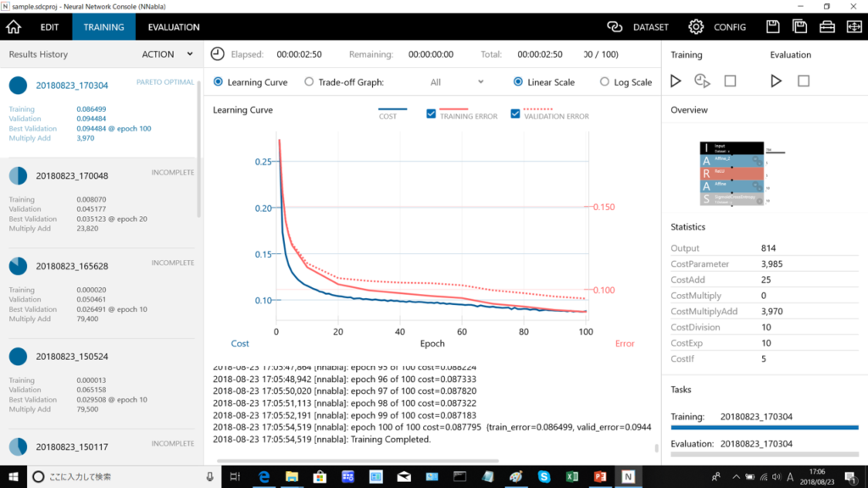Click the Cortana search box
Viewport: 868px width, 488px height.
[x=124, y=476]
